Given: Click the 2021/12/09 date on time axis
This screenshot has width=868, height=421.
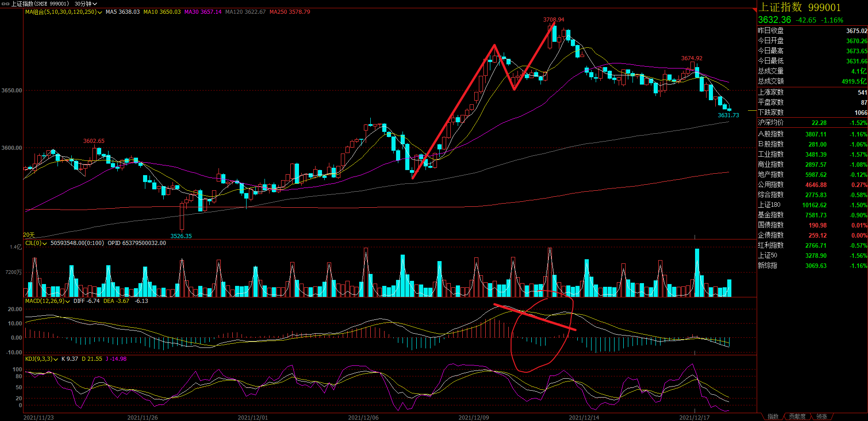Looking at the screenshot, I should [473, 417].
